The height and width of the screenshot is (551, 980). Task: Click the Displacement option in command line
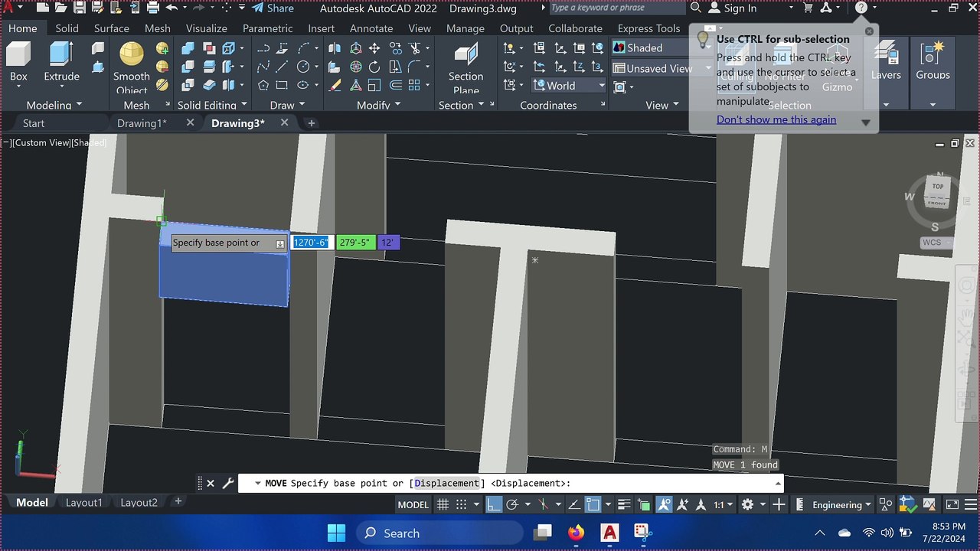click(x=447, y=484)
